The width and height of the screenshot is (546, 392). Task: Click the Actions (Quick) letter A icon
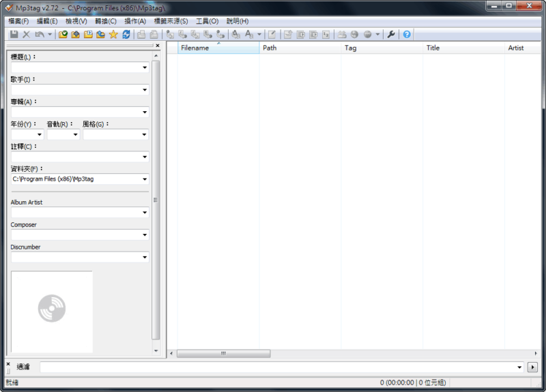tap(249, 35)
